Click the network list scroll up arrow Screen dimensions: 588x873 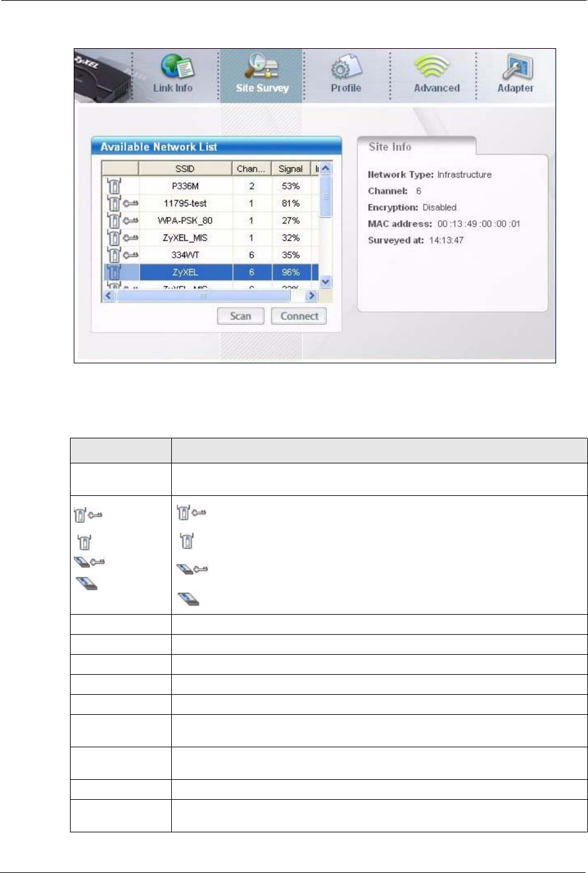tap(326, 168)
